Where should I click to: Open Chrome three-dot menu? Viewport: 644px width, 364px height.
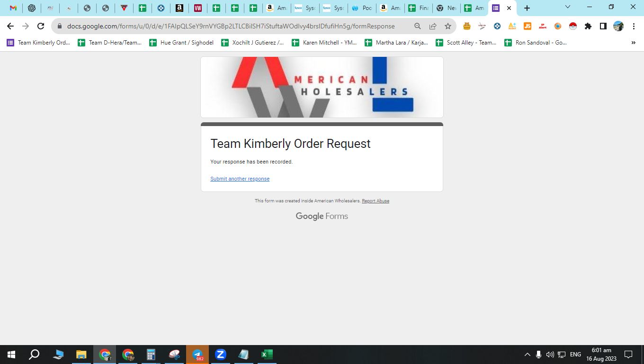coord(634,27)
